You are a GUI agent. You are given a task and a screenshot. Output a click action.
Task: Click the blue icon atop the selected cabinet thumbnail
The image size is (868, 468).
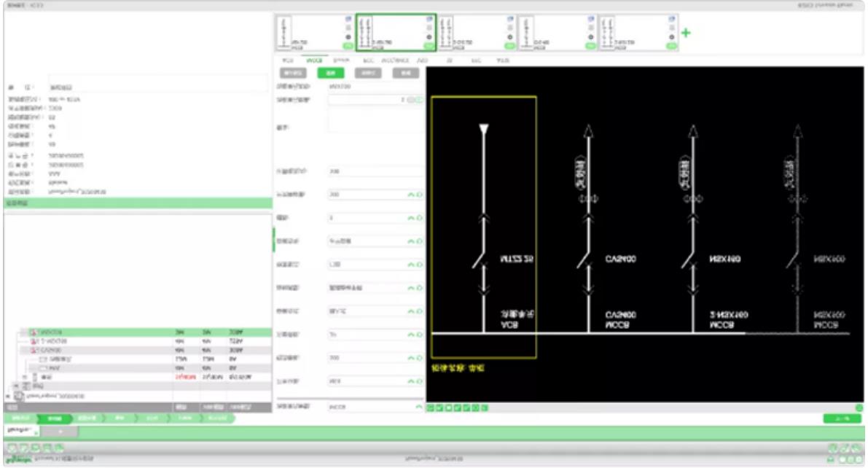[x=429, y=17]
